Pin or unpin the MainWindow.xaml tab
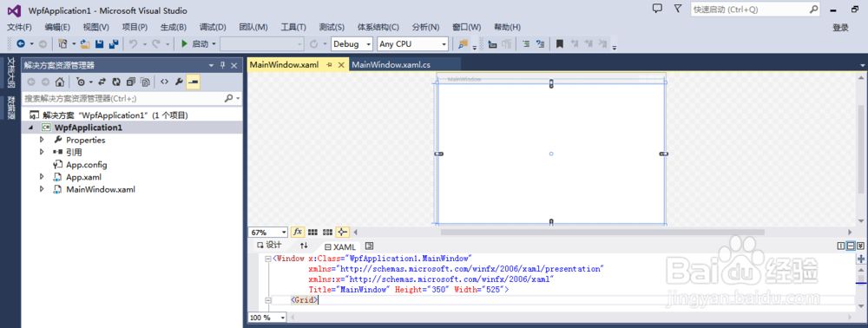Viewport: 868px width, 328px height. pyautogui.click(x=329, y=65)
